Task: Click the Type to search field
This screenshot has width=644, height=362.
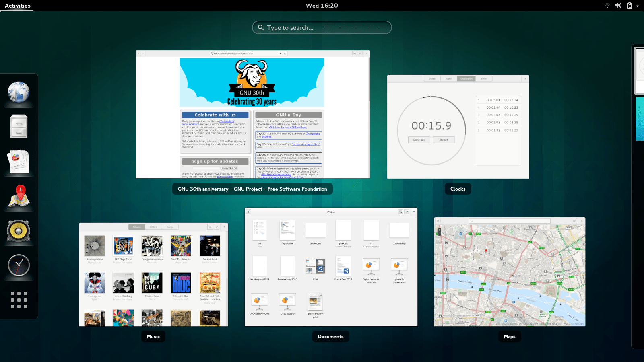Action: 322,27
